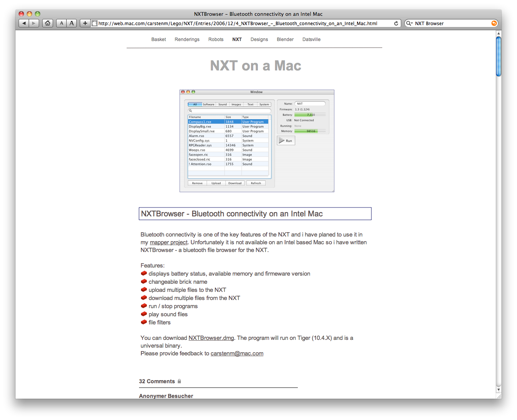This screenshot has width=517, height=420.
Task: Open the search engine dropdown in the search field
Action: [409, 23]
